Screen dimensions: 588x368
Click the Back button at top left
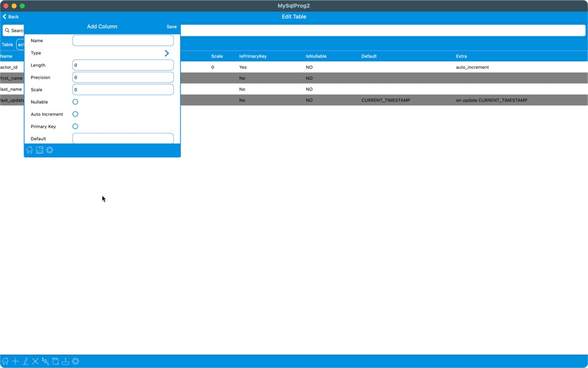[9, 17]
